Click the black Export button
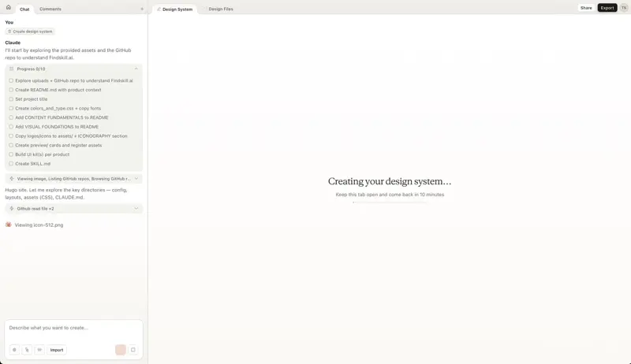Image resolution: width=631 pixels, height=364 pixels. point(607,8)
